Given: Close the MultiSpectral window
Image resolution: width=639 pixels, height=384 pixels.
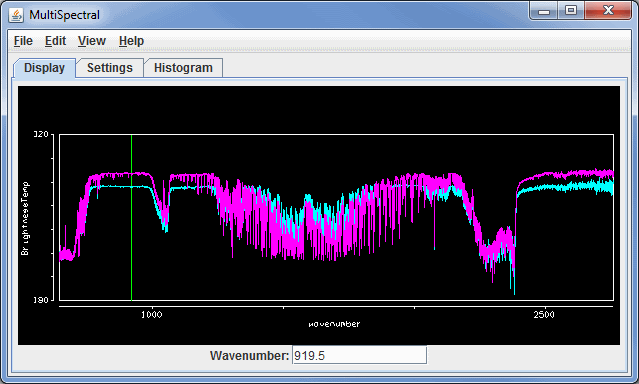Looking at the screenshot, I should pyautogui.click(x=608, y=10).
